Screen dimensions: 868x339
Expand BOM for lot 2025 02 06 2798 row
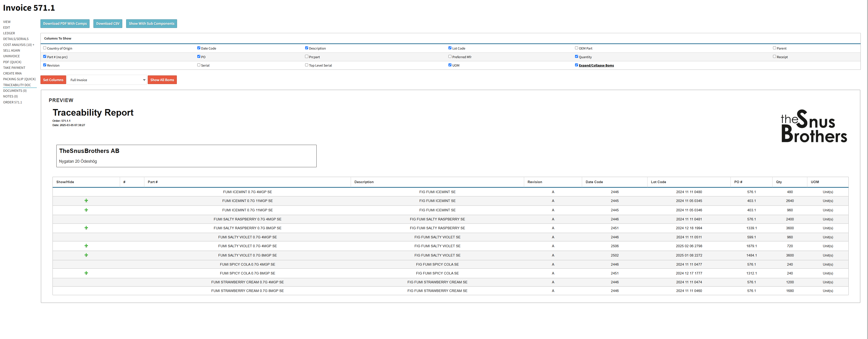(x=86, y=246)
